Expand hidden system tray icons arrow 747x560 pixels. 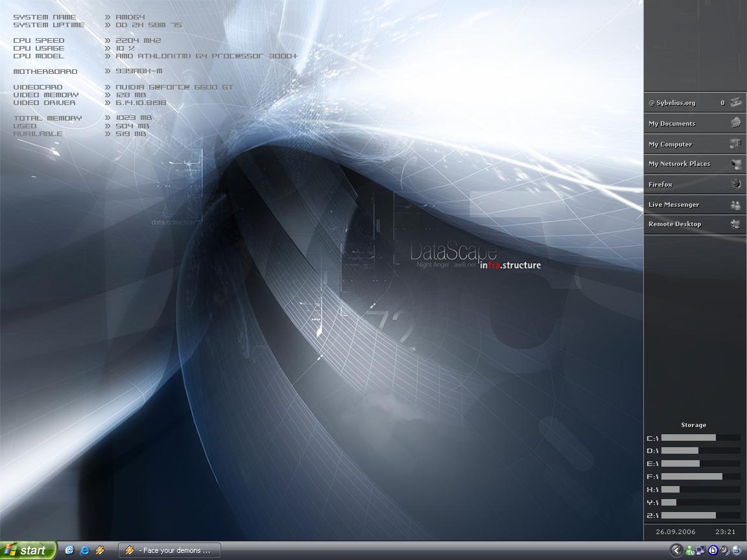click(676, 550)
